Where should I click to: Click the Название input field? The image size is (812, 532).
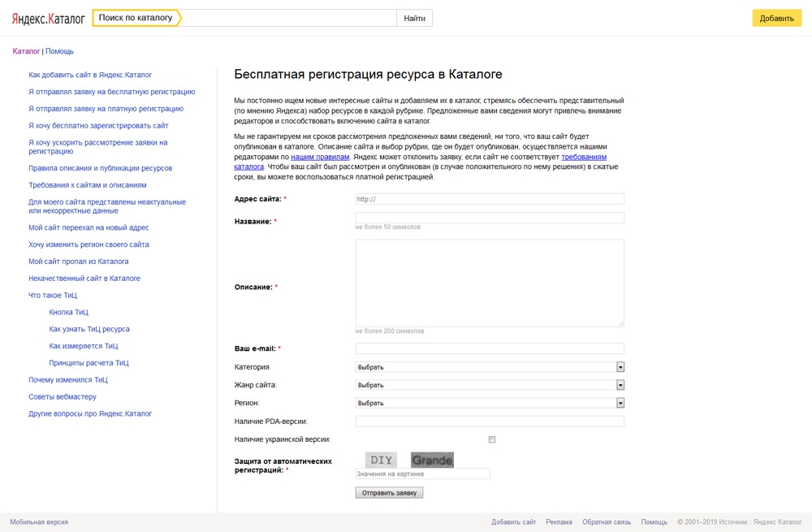point(490,218)
